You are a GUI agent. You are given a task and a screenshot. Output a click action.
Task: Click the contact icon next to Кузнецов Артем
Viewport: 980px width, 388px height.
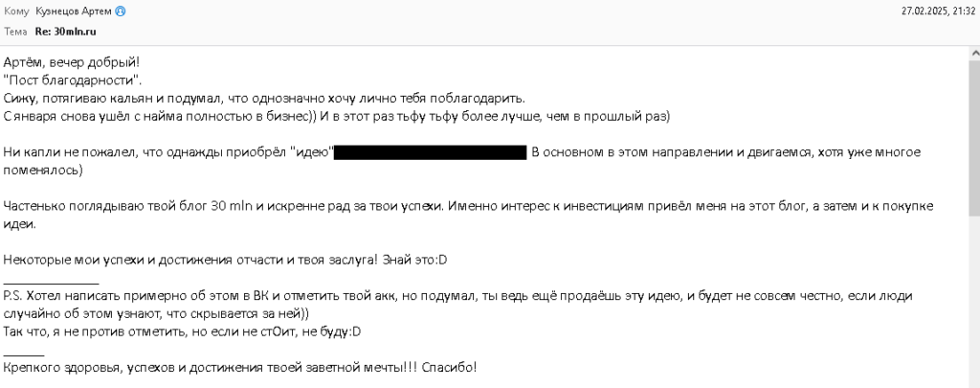coord(120,12)
